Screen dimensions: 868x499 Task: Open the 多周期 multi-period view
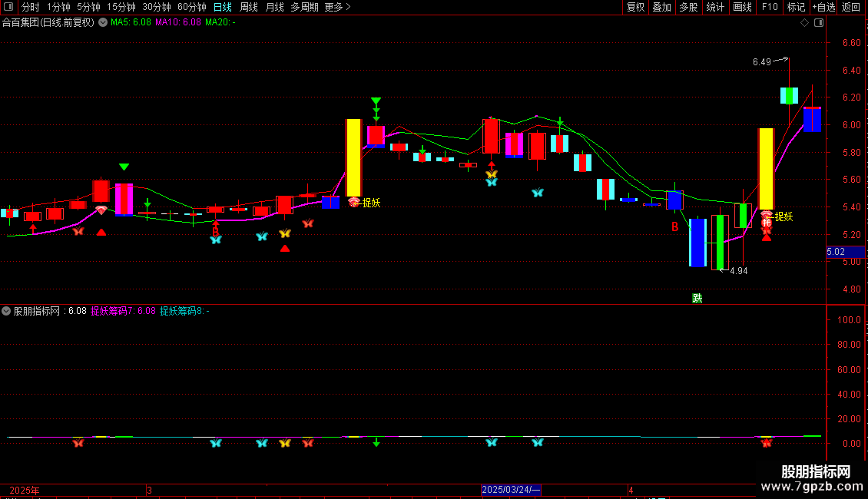(304, 7)
